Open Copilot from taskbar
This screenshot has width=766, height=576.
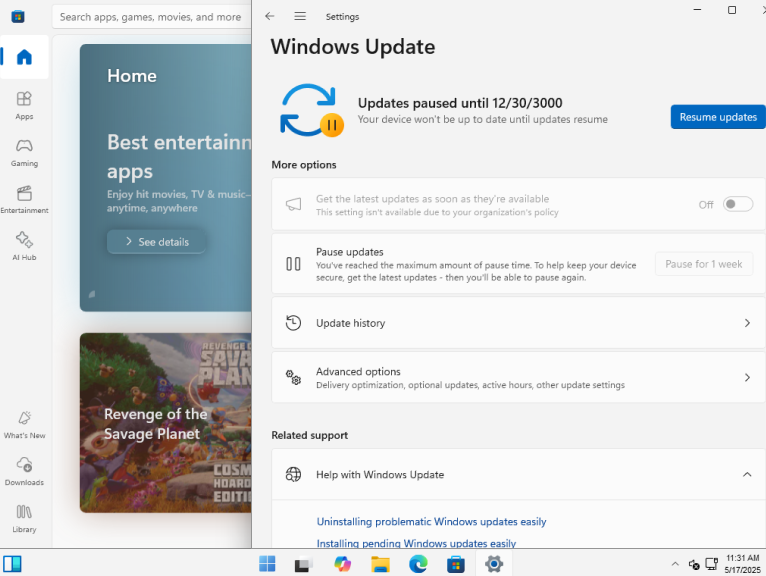click(342, 564)
